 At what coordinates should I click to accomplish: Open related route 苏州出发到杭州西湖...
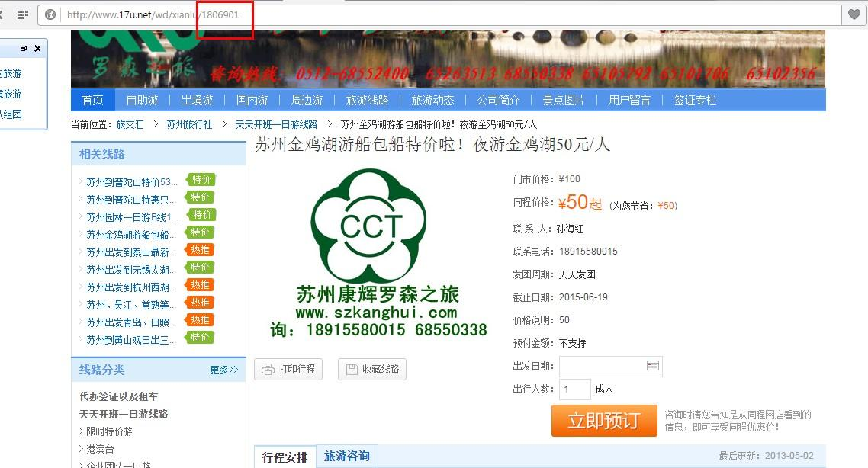coord(131,287)
